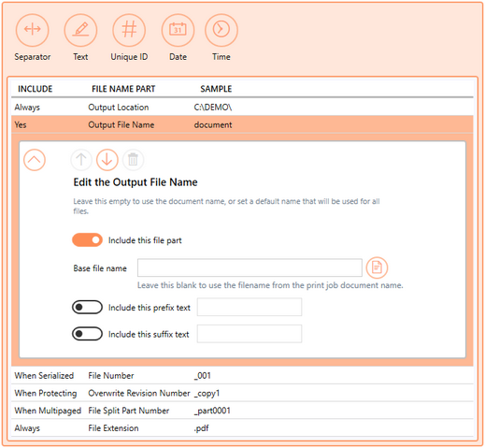Toggle Include this file part
485x448 pixels.
click(87, 240)
